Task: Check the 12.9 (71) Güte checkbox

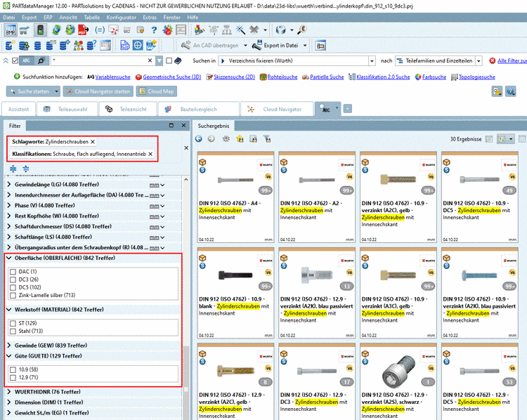Action: 13,377
